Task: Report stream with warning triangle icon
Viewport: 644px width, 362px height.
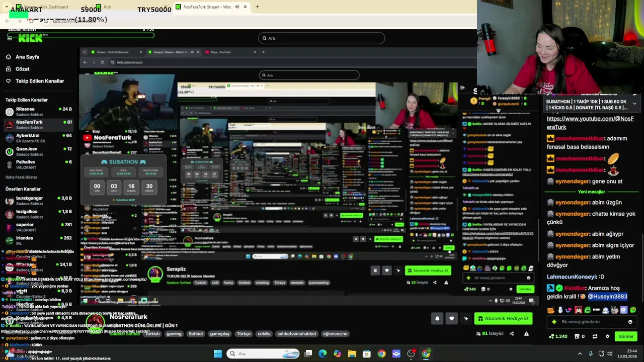Action: [526, 333]
